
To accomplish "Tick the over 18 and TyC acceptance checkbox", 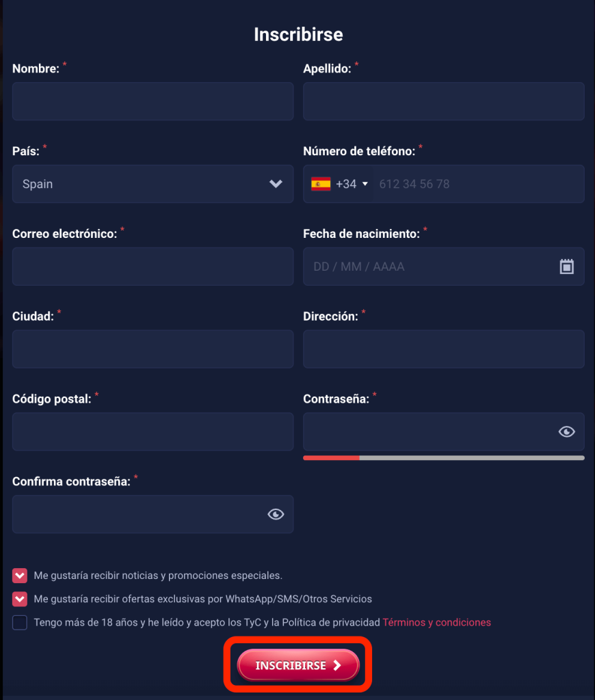I will click(20, 622).
